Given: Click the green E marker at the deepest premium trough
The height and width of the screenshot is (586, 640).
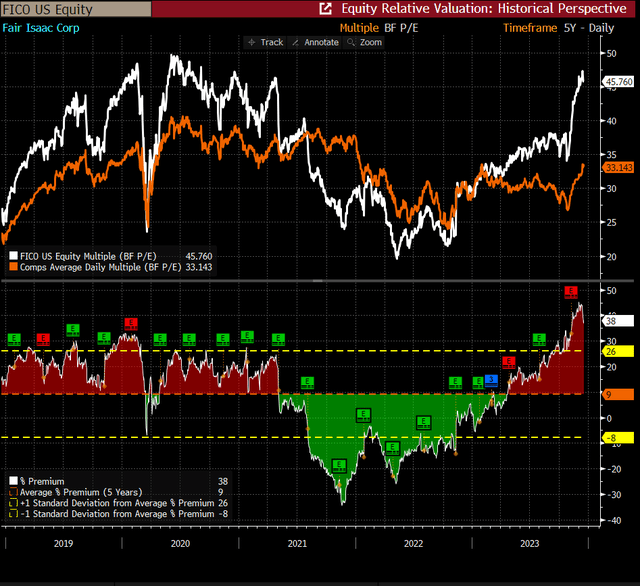Looking at the screenshot, I should (x=339, y=466).
